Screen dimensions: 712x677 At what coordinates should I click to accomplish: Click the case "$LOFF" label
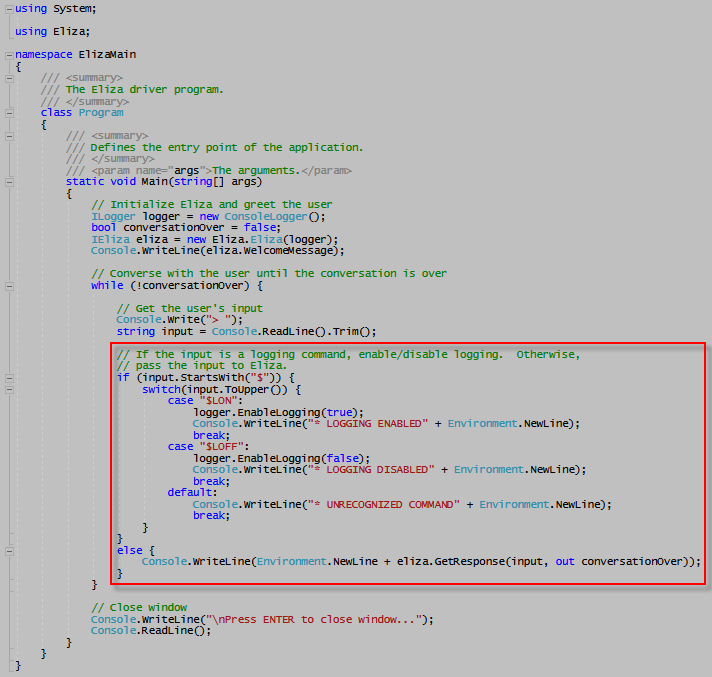[x=208, y=447]
